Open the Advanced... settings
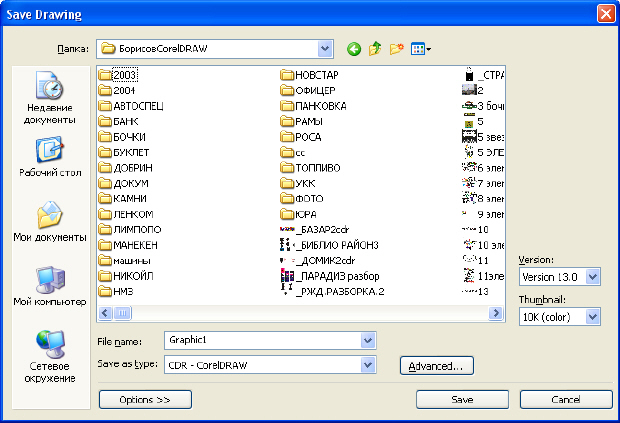 click(x=436, y=366)
